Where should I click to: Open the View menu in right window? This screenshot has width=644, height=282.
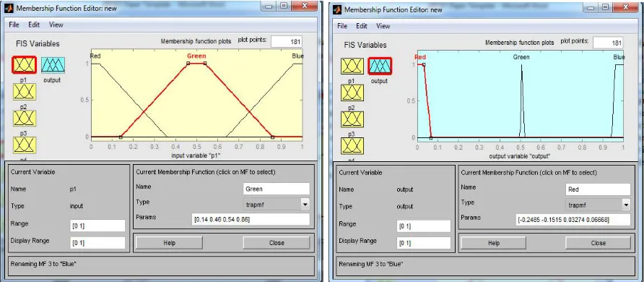point(383,26)
